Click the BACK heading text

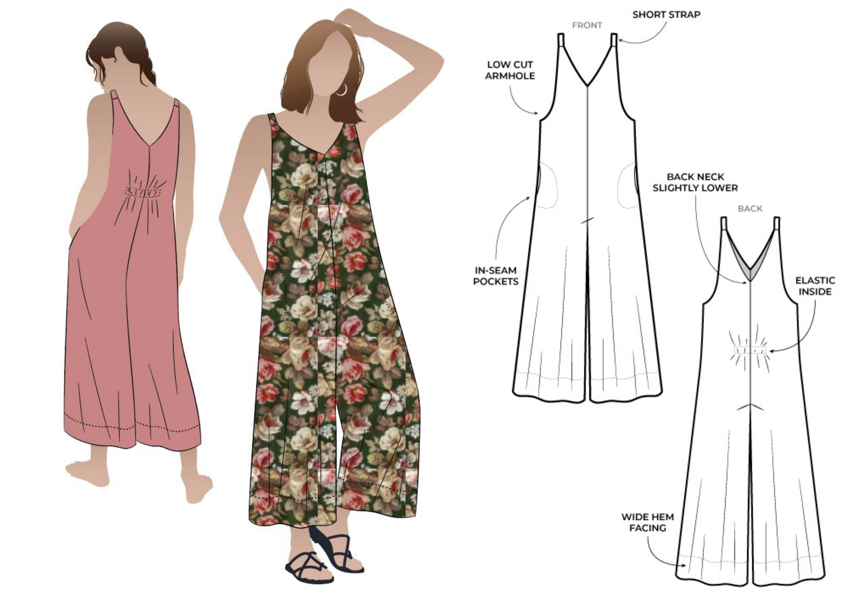point(750,208)
